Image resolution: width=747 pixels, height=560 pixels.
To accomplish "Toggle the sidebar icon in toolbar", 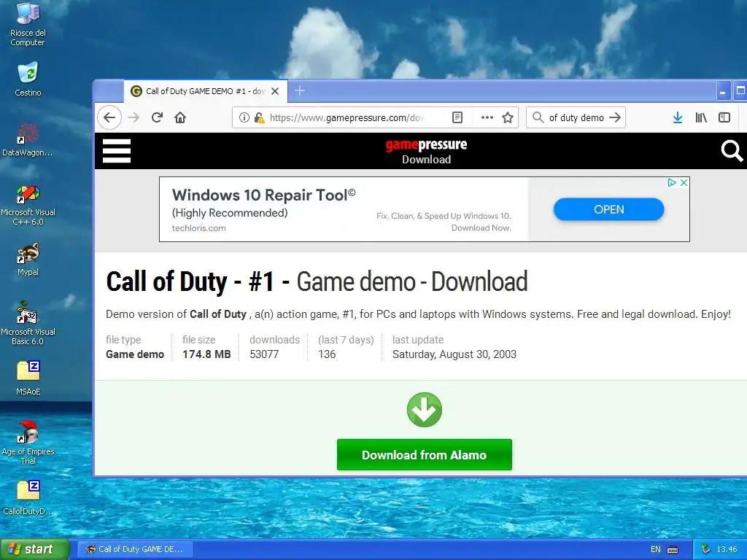I will click(724, 117).
